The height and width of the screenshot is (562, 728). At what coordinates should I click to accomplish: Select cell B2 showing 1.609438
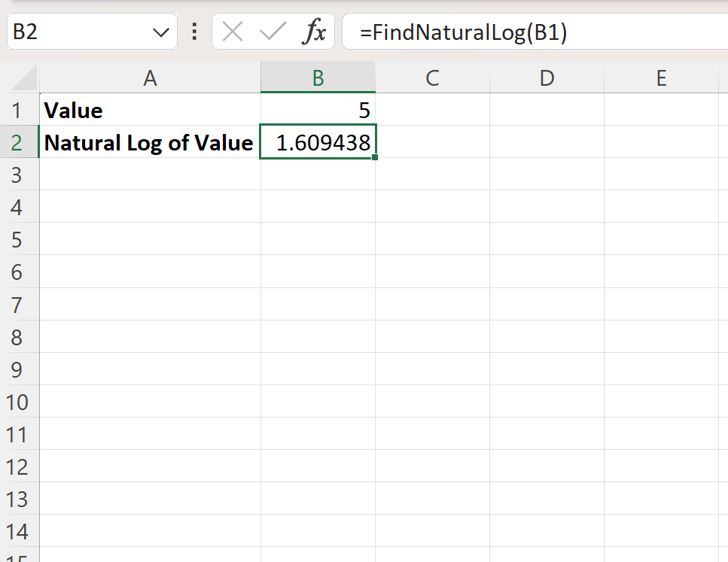[317, 142]
